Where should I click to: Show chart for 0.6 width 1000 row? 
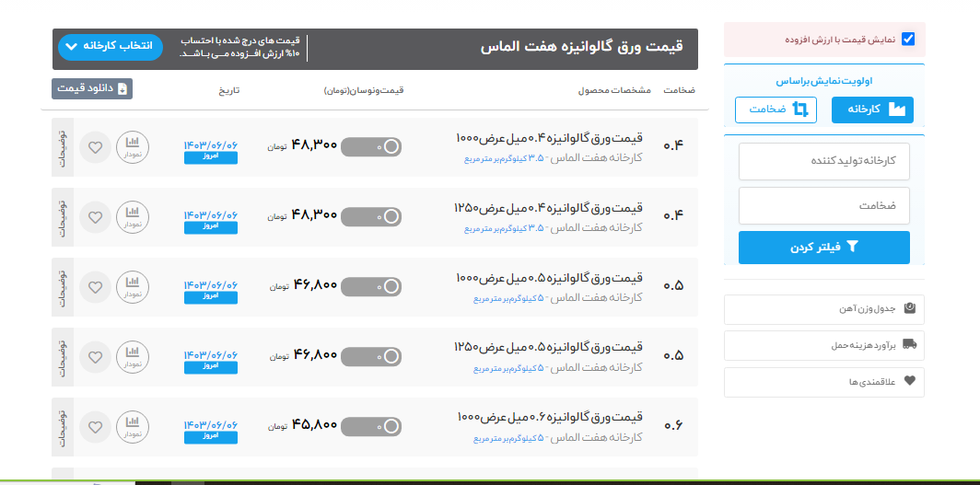point(132,427)
